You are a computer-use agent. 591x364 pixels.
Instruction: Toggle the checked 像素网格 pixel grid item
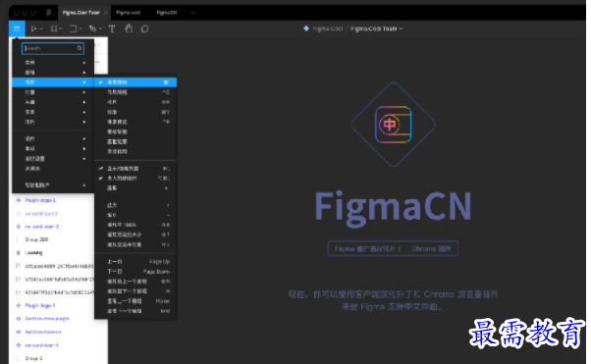pos(135,82)
